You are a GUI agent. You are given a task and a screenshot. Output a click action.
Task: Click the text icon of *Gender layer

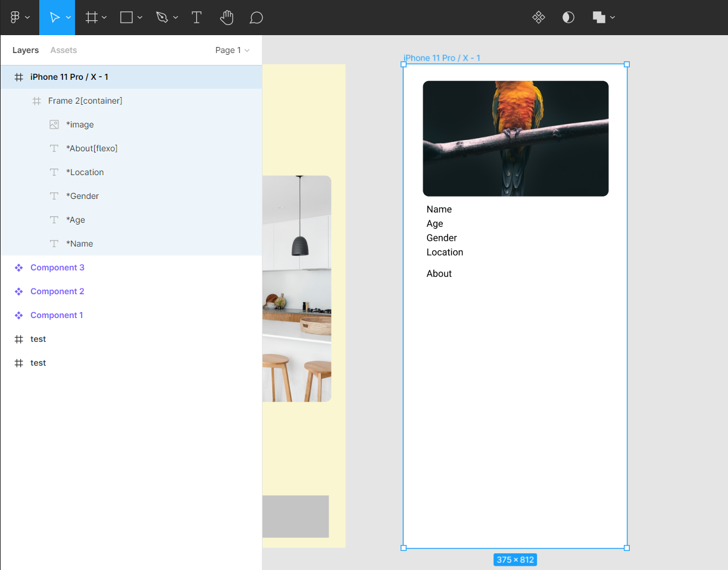tap(54, 196)
